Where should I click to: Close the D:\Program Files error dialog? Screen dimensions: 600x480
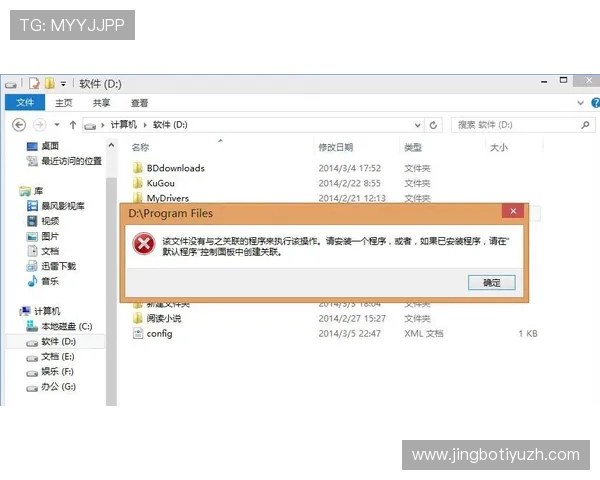click(513, 211)
